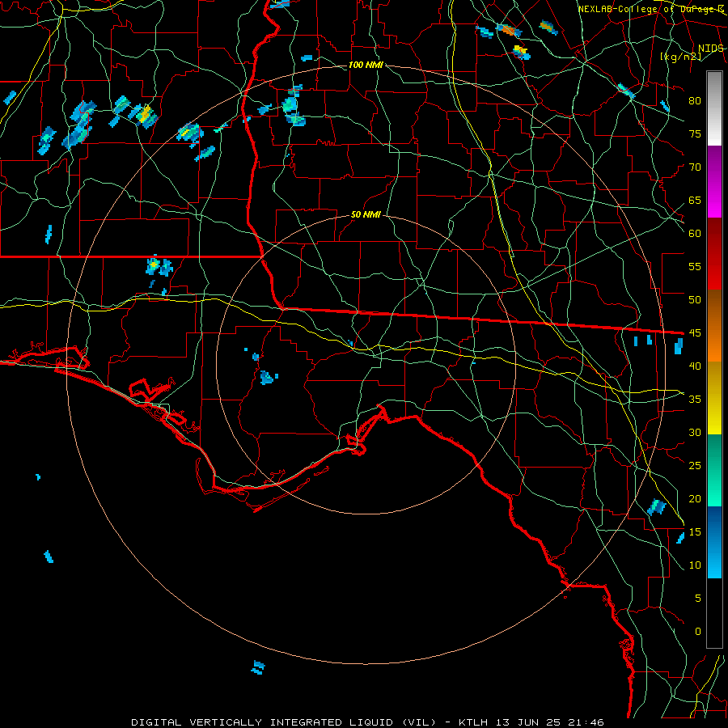The height and width of the screenshot is (728, 728).
Task: Click the 60 value on the VIL scale
Action: [x=695, y=234]
